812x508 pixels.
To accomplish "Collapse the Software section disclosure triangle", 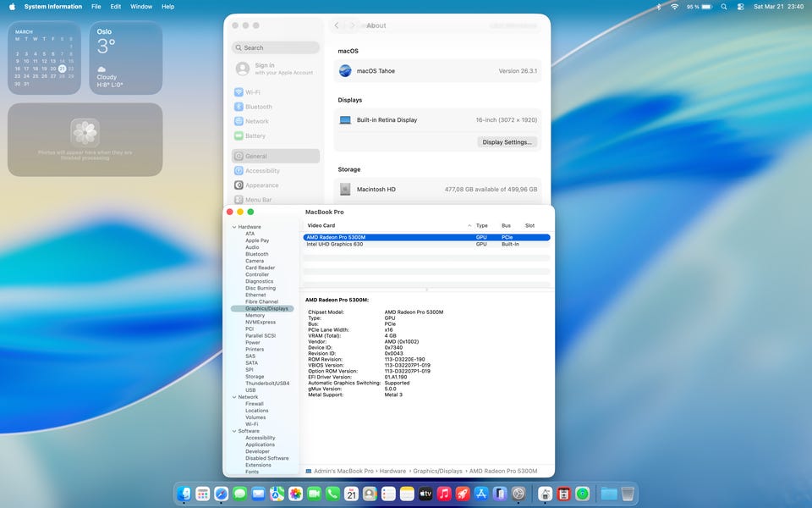I will 234,431.
